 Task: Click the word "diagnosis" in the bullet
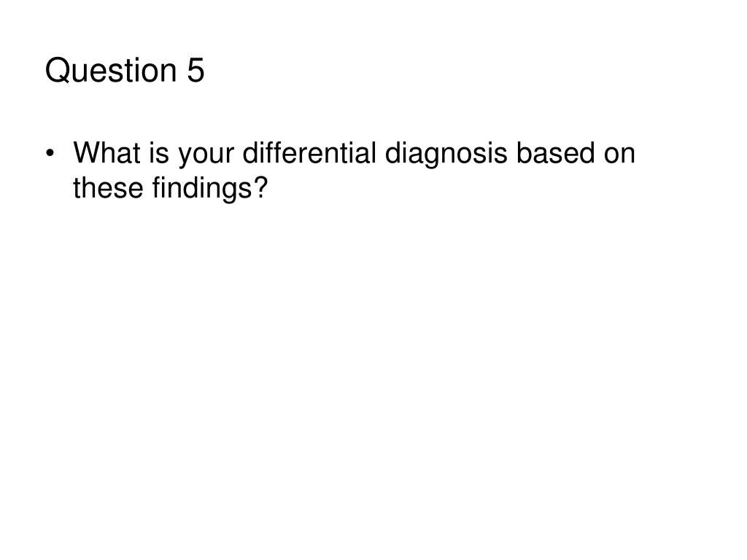[x=446, y=154]
